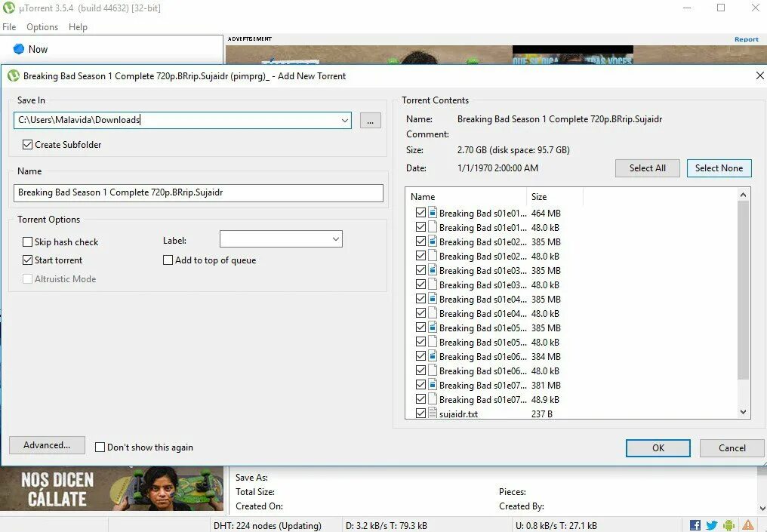
Task: Close the Add New Torrent dialog
Action: 759,75
